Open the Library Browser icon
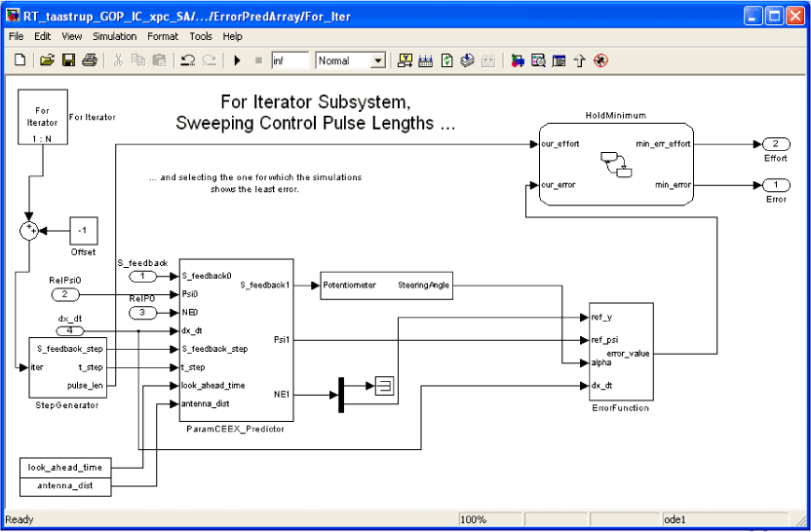This screenshot has width=811, height=532. (x=517, y=60)
